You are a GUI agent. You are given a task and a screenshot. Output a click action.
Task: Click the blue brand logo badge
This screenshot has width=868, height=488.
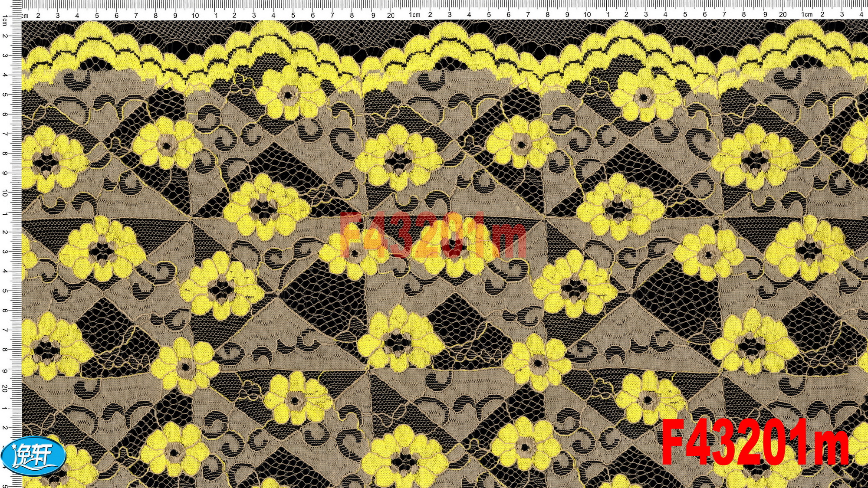33,455
